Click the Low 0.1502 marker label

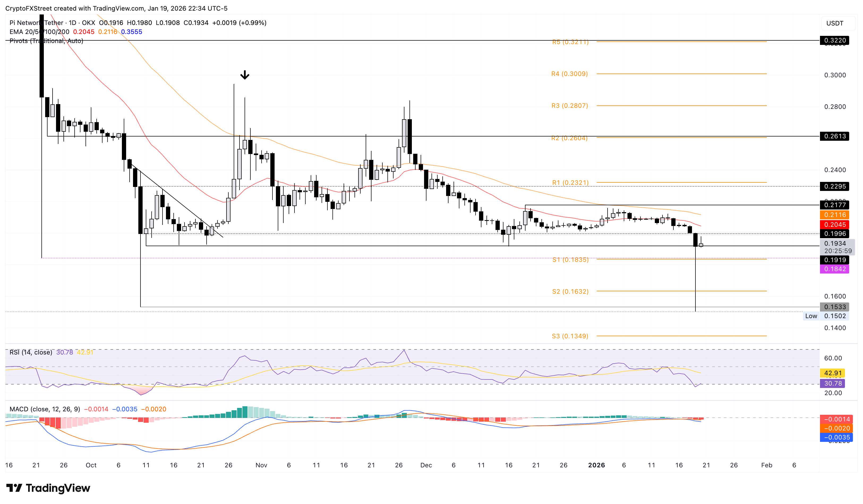[826, 316]
